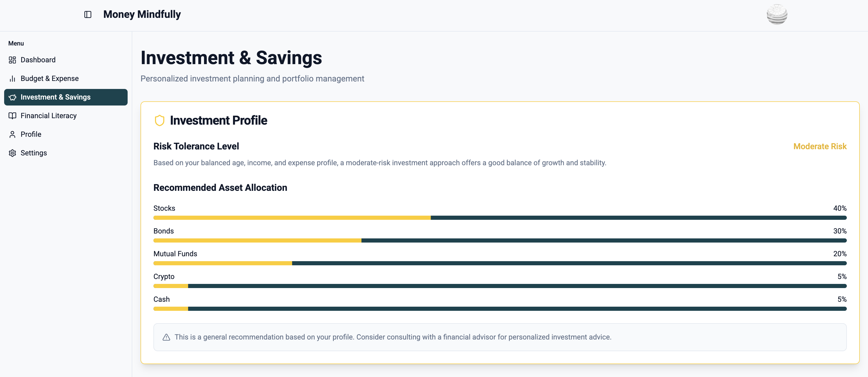Click the piggy bank icon in sidebar
Screen dimensions: 868x377
[x=12, y=97]
